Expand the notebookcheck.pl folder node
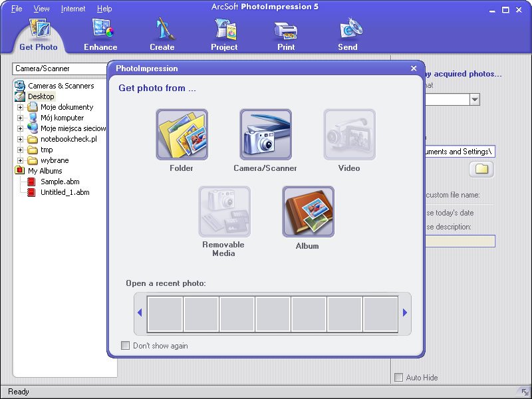The width and height of the screenshot is (532, 399). click(20, 139)
